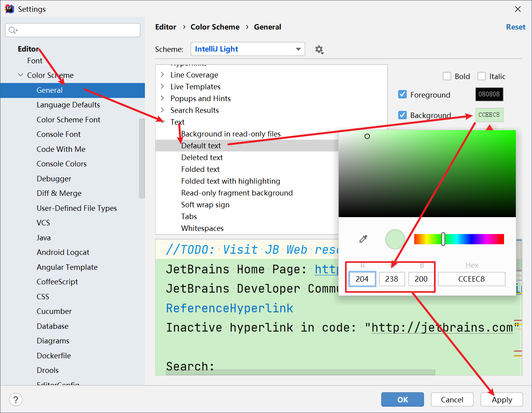Click the Color Scheme breadcrumb
Viewport: 532px width, 413px height.
pyautogui.click(x=215, y=27)
